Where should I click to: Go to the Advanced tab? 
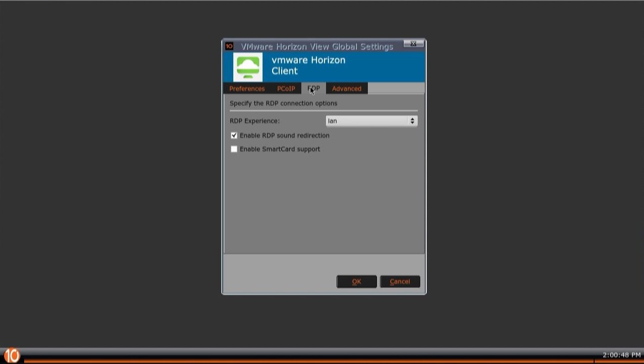[x=347, y=89]
